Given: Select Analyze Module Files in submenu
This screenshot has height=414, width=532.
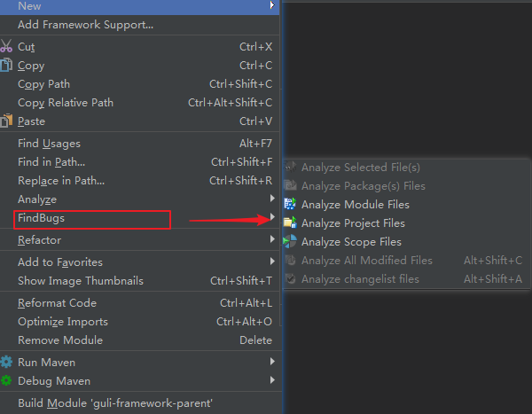Looking at the screenshot, I should 406,204.
